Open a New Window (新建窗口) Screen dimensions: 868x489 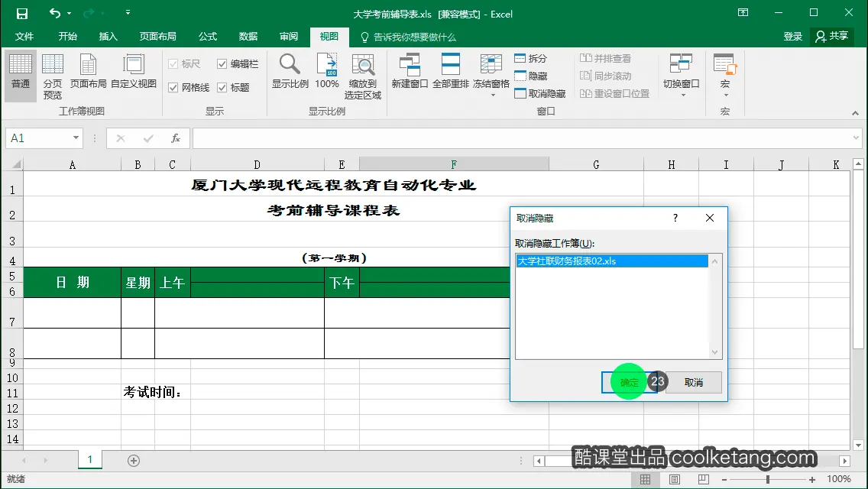pyautogui.click(x=410, y=71)
